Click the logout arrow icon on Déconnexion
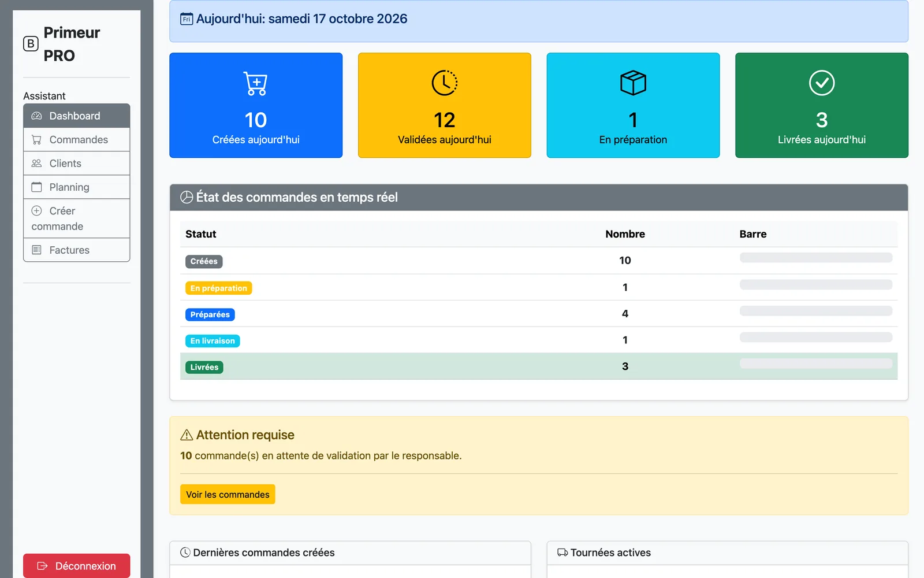The height and width of the screenshot is (578, 924). click(42, 566)
